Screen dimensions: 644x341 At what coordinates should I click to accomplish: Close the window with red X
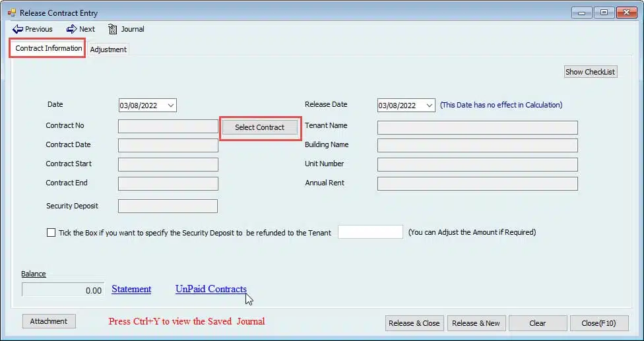[627, 13]
